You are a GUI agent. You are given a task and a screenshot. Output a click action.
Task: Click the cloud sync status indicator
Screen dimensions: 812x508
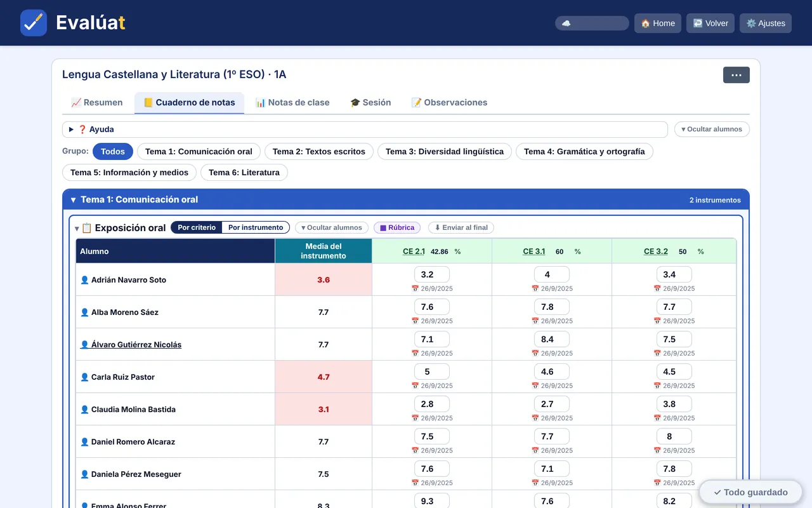point(592,23)
